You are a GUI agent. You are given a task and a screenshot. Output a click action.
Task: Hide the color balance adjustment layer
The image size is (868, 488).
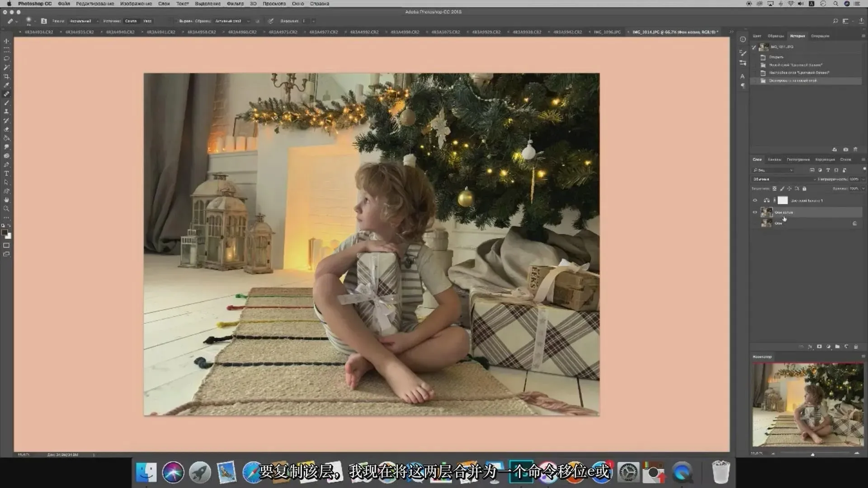(755, 200)
